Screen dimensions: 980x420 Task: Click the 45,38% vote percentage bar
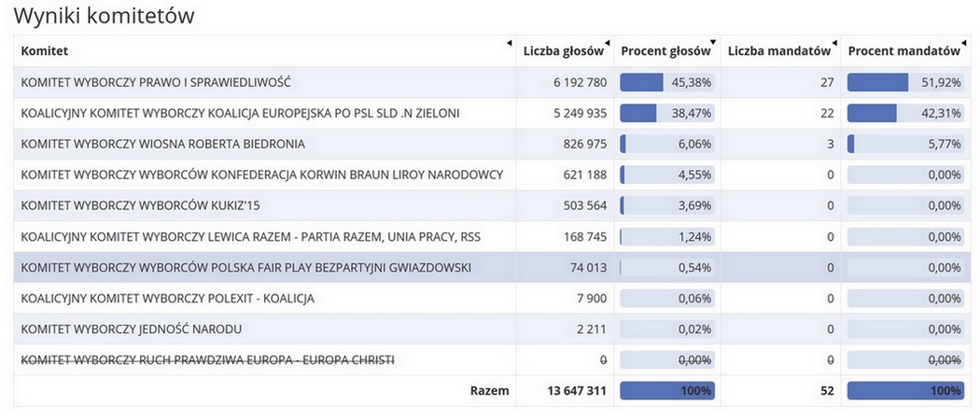coord(667,82)
